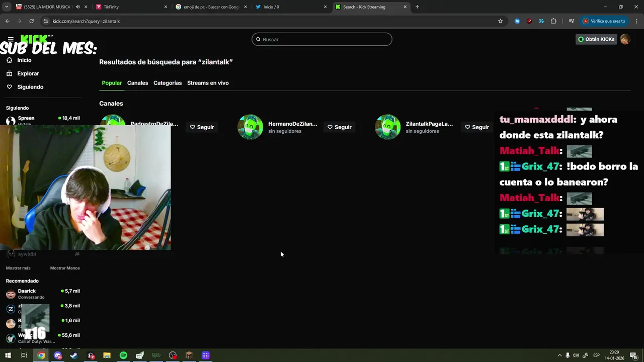
Task: Open the Kick hamburger sidebar menu
Action: click(x=11, y=39)
